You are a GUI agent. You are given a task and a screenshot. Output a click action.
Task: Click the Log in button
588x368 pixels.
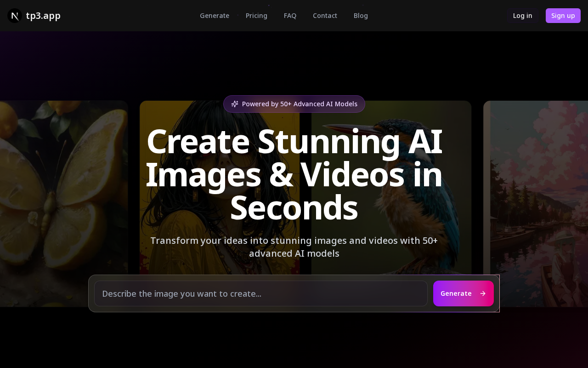coord(523,16)
